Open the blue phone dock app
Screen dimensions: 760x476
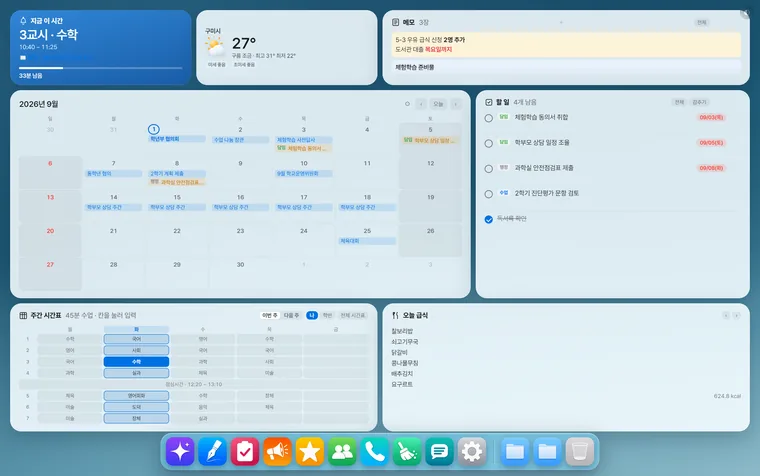(375, 452)
